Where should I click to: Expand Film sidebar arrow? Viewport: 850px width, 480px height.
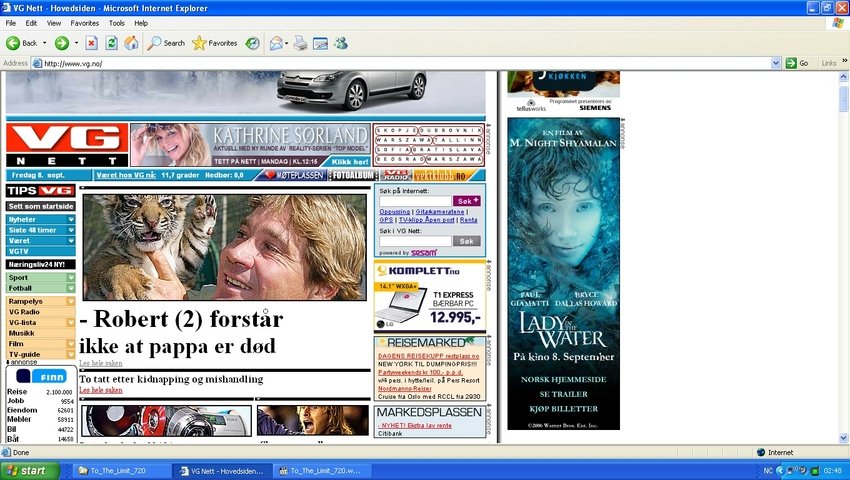[70, 343]
